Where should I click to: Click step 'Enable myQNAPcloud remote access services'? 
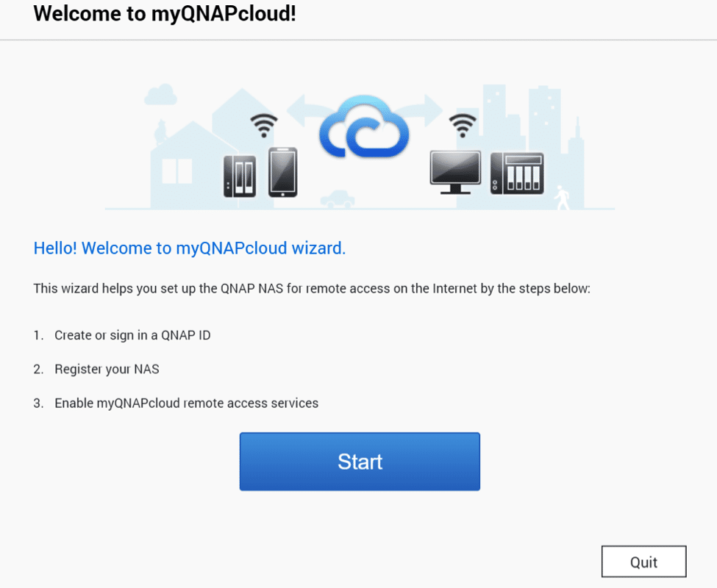click(187, 403)
